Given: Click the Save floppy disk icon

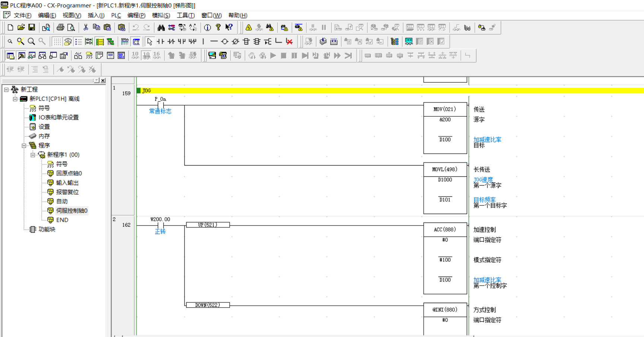Looking at the screenshot, I should coord(32,27).
